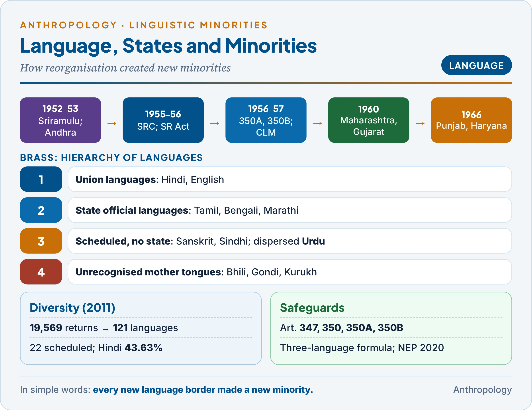This screenshot has height=411, width=532.
Task: Click 'Scheduled, no state: Sanskrit, Sindhi' row
Action: tap(290, 241)
